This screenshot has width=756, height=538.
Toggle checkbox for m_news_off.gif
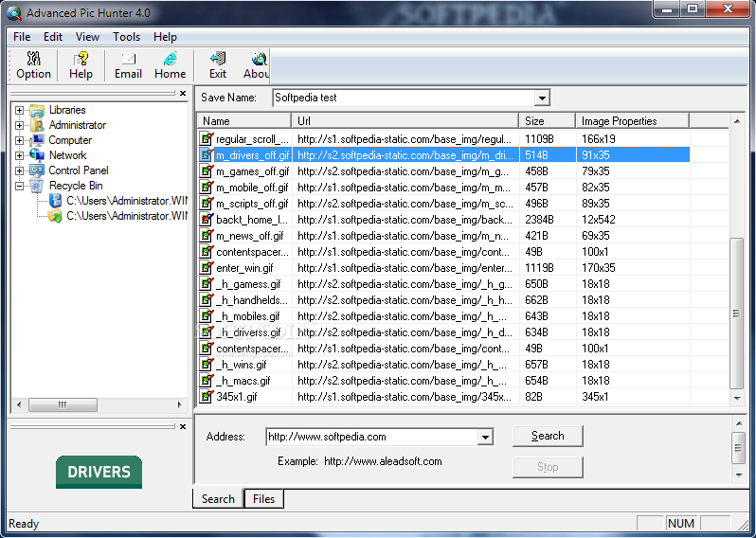pos(207,236)
